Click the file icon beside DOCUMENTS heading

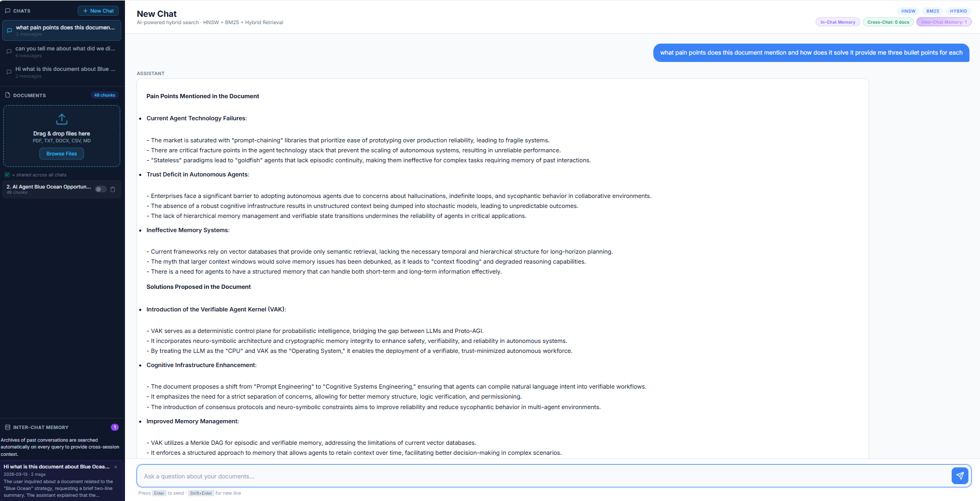coord(7,95)
